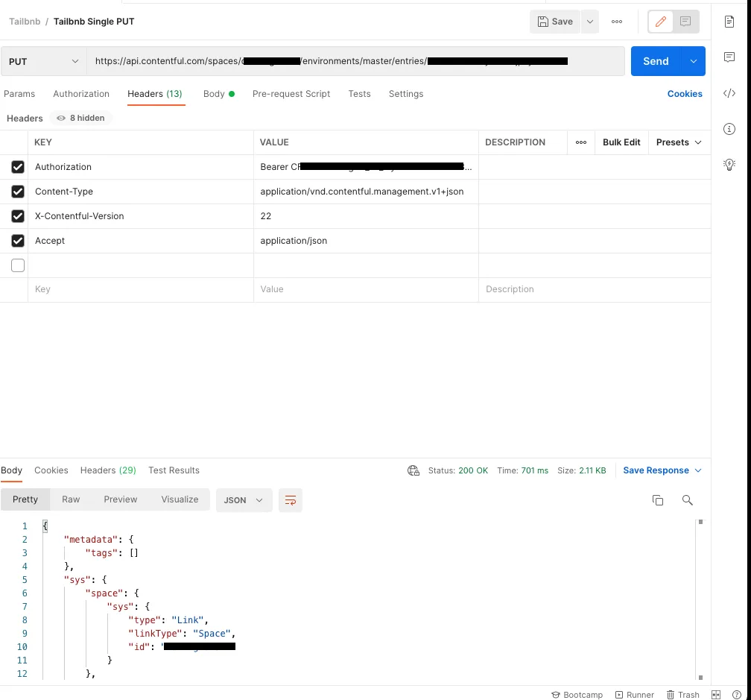Select the response Body tab
This screenshot has width=751, height=700.
(11, 470)
